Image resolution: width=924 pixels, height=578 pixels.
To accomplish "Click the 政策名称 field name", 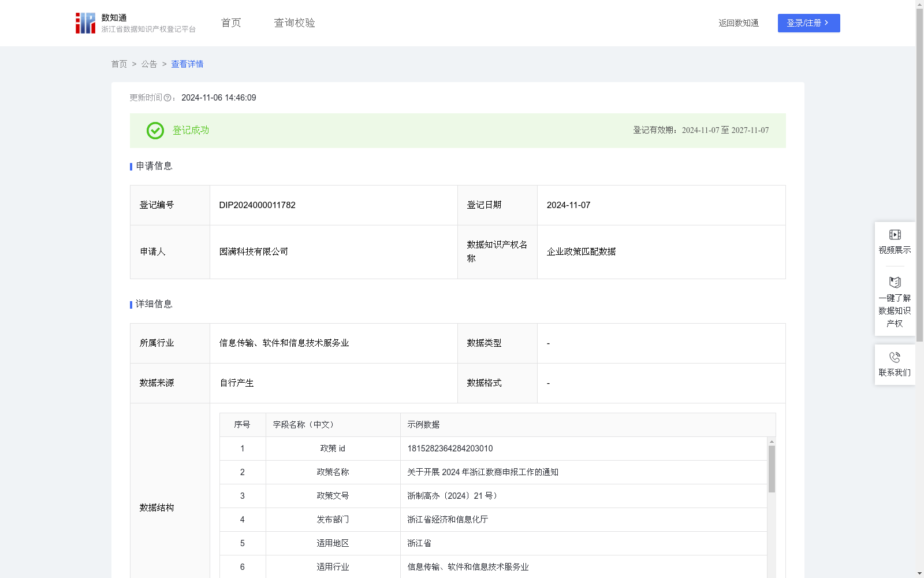I will coord(333,472).
